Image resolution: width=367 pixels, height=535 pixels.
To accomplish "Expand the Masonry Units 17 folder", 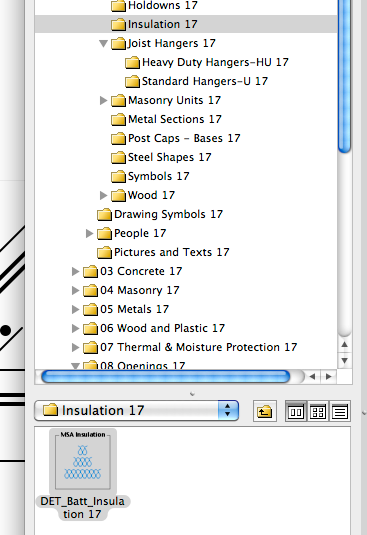I will pos(103,100).
